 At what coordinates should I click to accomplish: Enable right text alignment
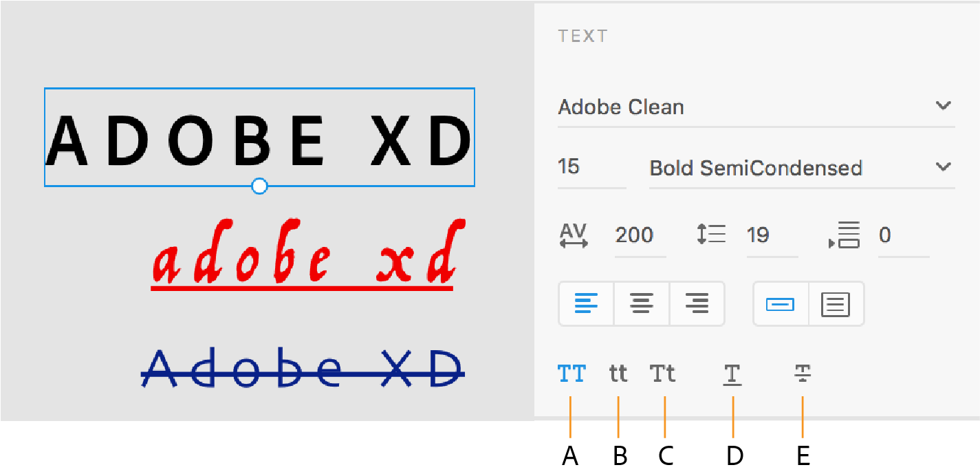click(x=697, y=303)
